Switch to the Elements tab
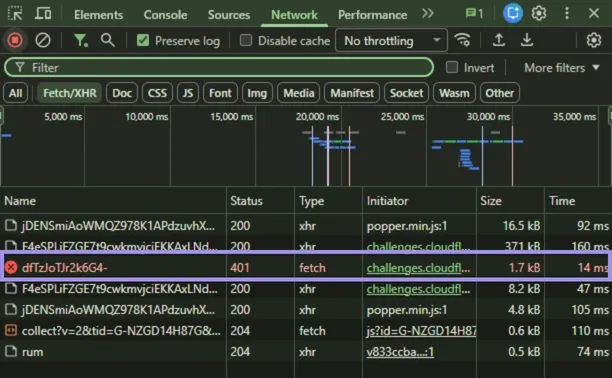 98,15
